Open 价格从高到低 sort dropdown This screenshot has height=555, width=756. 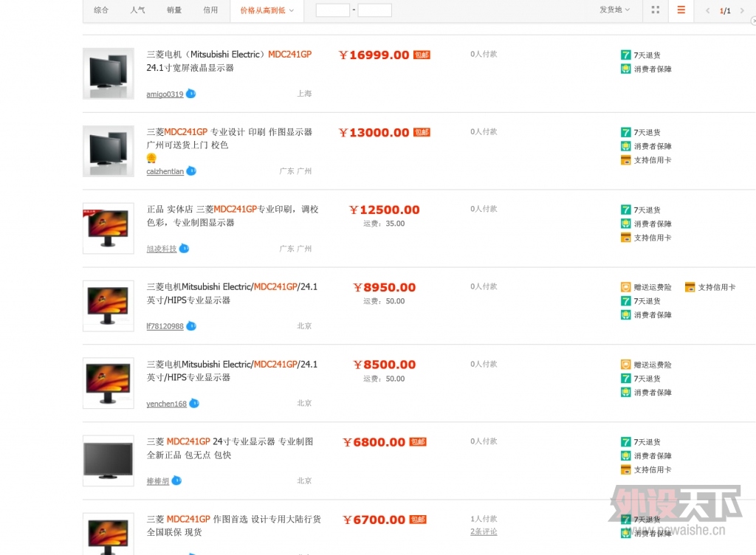pos(267,10)
